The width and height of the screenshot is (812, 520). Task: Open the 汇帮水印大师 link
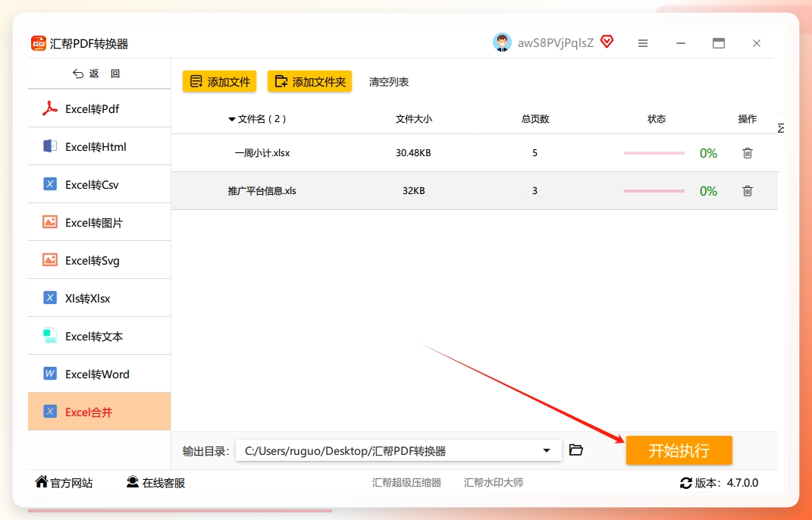click(x=494, y=483)
